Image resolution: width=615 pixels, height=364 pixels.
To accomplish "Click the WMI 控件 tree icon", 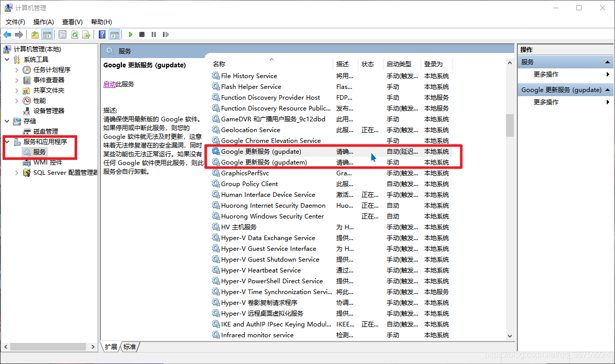I will pyautogui.click(x=27, y=162).
